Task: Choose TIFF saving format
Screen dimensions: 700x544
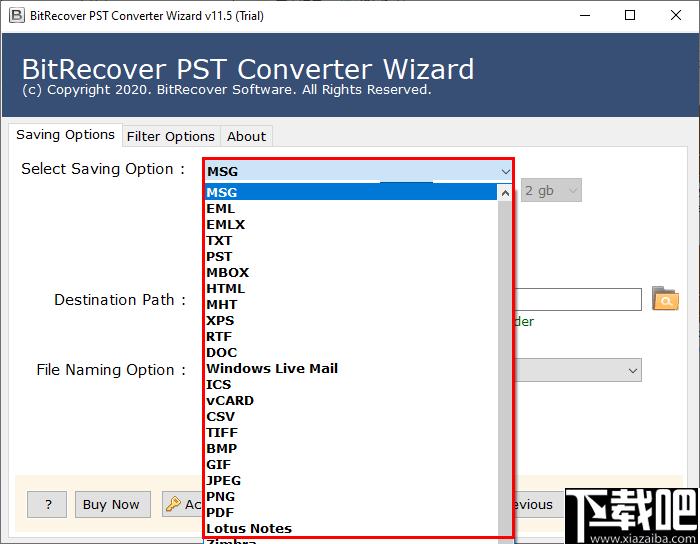Action: click(x=351, y=433)
